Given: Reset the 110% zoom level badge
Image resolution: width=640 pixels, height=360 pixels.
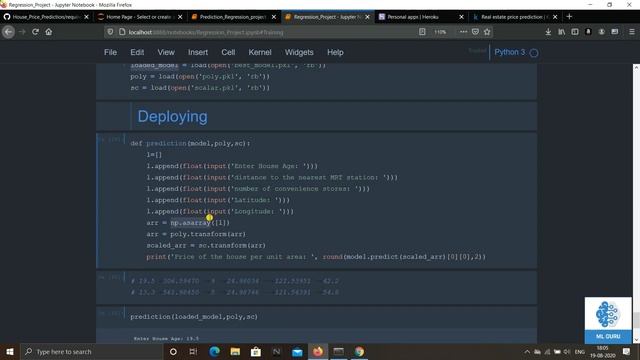Looking at the screenshot, I should pos(440,32).
